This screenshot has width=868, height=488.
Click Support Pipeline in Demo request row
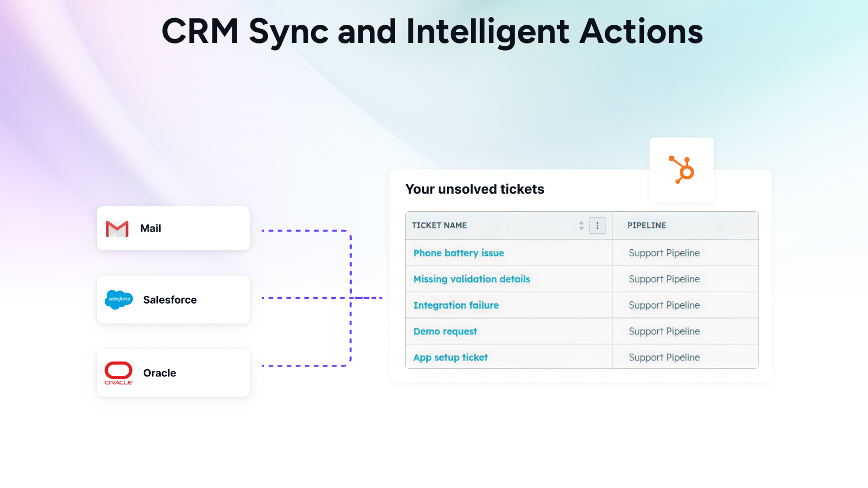pyautogui.click(x=664, y=331)
